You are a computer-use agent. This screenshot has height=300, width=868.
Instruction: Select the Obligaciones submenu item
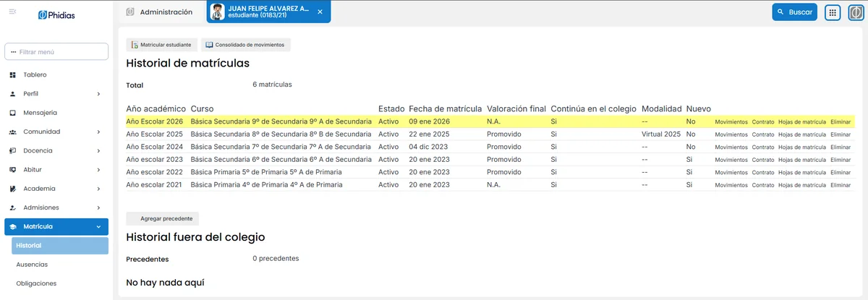60,283
